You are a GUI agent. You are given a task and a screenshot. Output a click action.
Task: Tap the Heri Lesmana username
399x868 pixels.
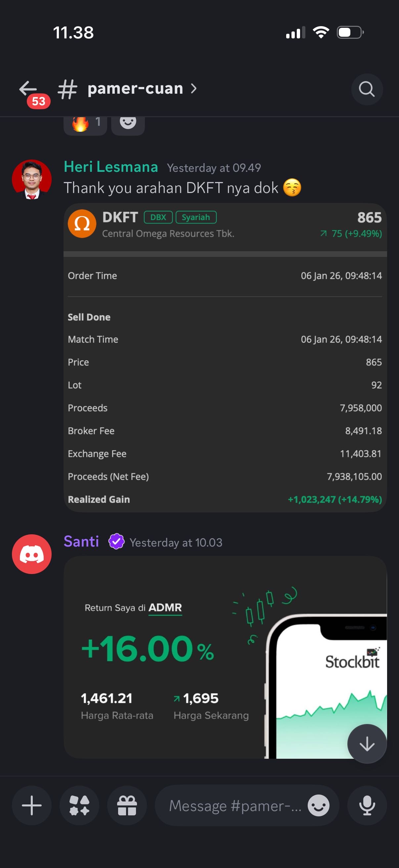(111, 167)
